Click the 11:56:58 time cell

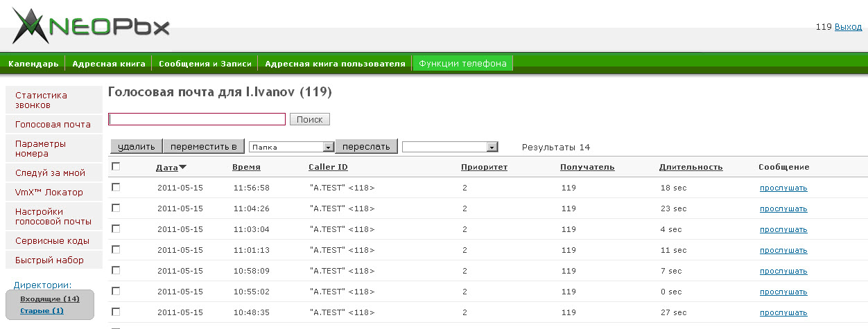(x=252, y=188)
